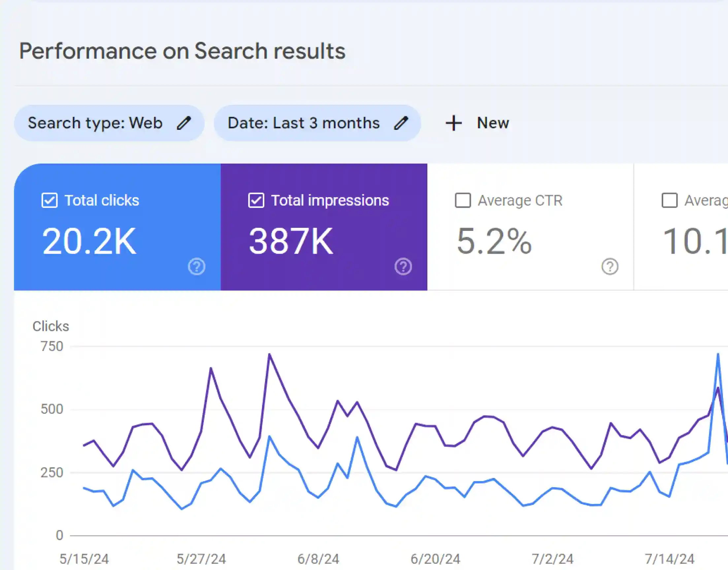Edit the Date: Last 3 months pencil icon
The image size is (728, 570).
[401, 123]
